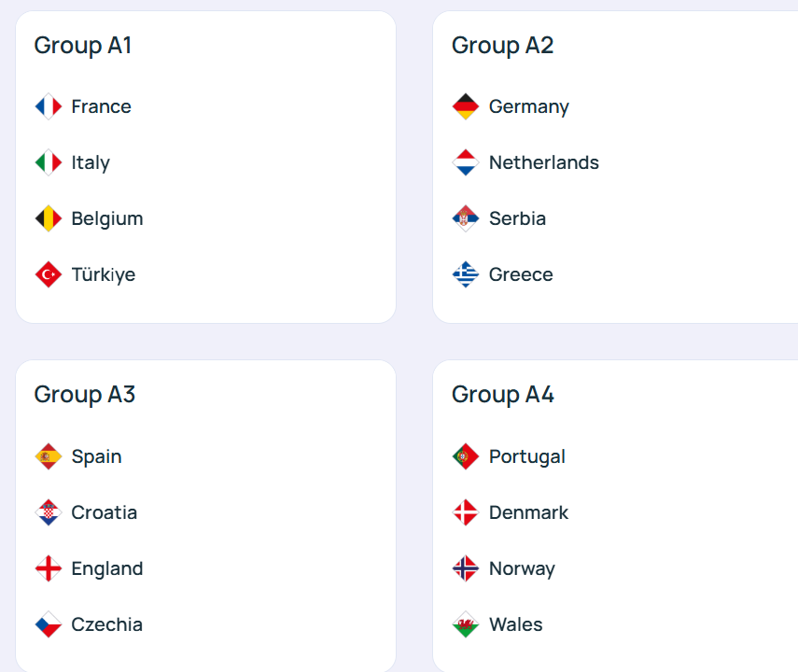
Task: Click the Spain flag icon
Action: coord(49,456)
